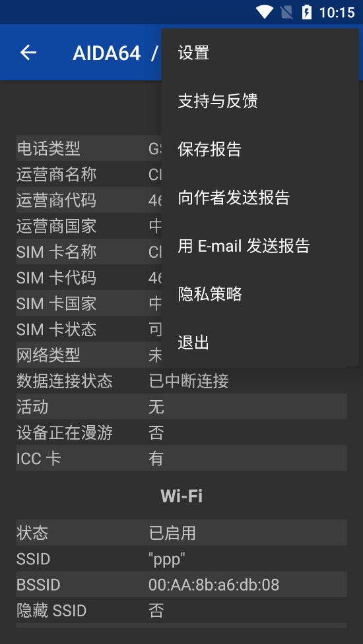The width and height of the screenshot is (363, 644).
Task: Tap the 隐藏 SSID row
Action: (181, 610)
